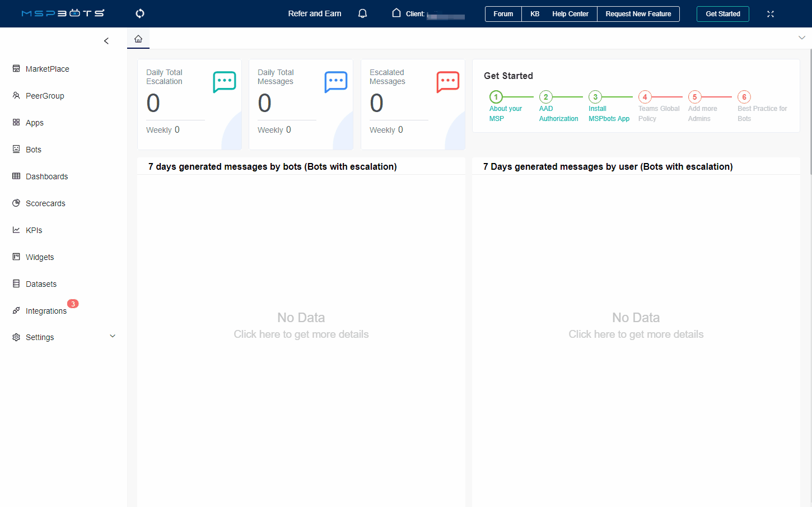Open the MarketPlace sidebar item
The width and height of the screenshot is (812, 507).
point(47,69)
